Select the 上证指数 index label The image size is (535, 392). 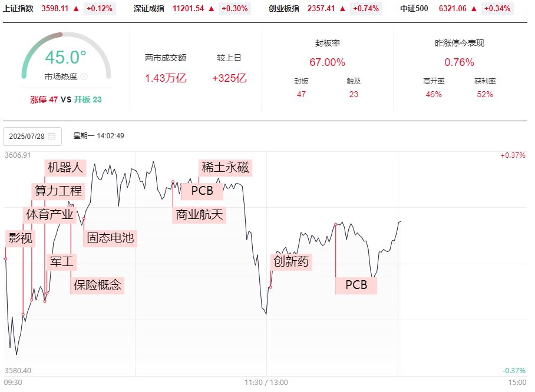pos(18,9)
